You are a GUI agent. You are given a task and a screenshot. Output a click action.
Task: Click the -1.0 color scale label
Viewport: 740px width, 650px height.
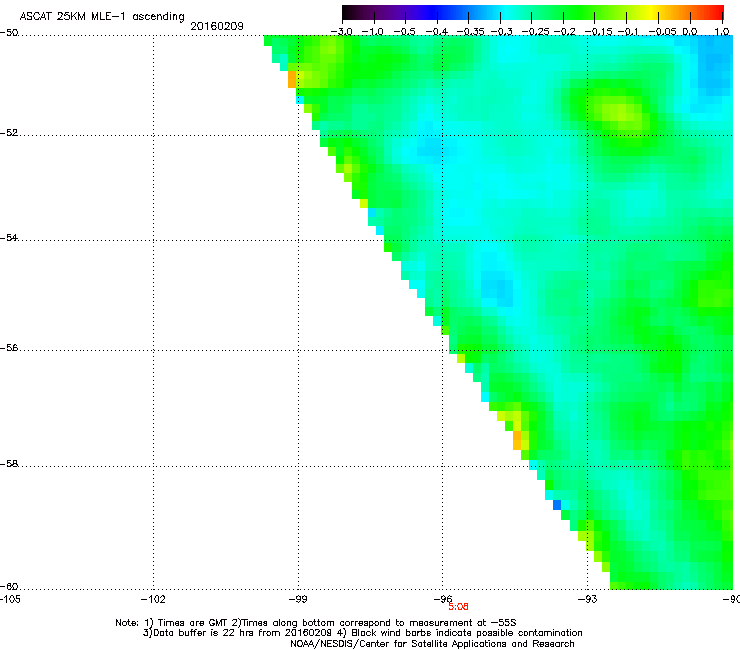[x=373, y=32]
